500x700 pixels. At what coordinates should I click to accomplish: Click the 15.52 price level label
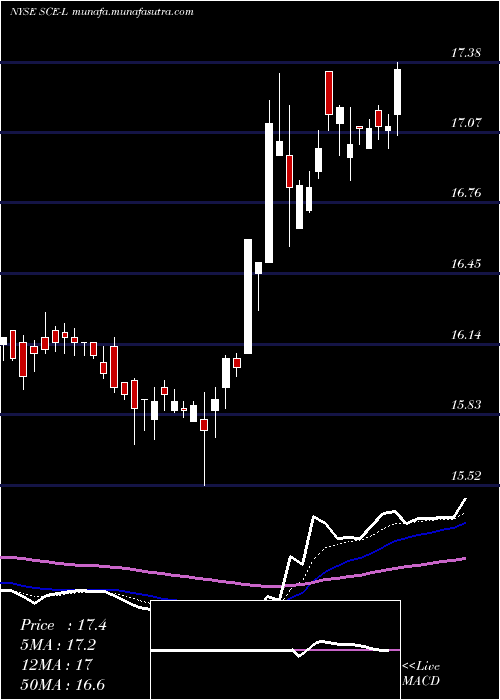point(466,475)
